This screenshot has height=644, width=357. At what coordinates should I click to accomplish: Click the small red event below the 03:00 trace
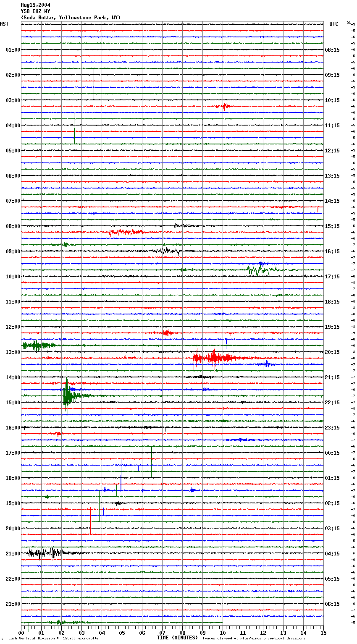(x=224, y=106)
